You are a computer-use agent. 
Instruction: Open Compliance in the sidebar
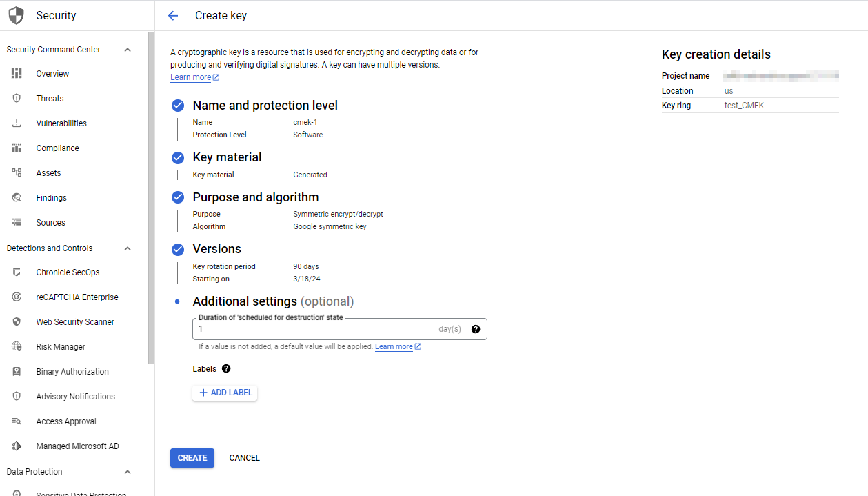click(57, 148)
